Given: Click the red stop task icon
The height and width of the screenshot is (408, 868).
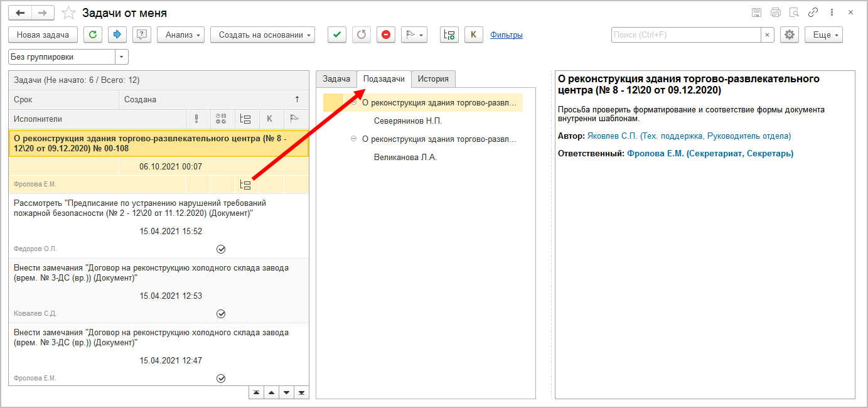Looking at the screenshot, I should [386, 35].
